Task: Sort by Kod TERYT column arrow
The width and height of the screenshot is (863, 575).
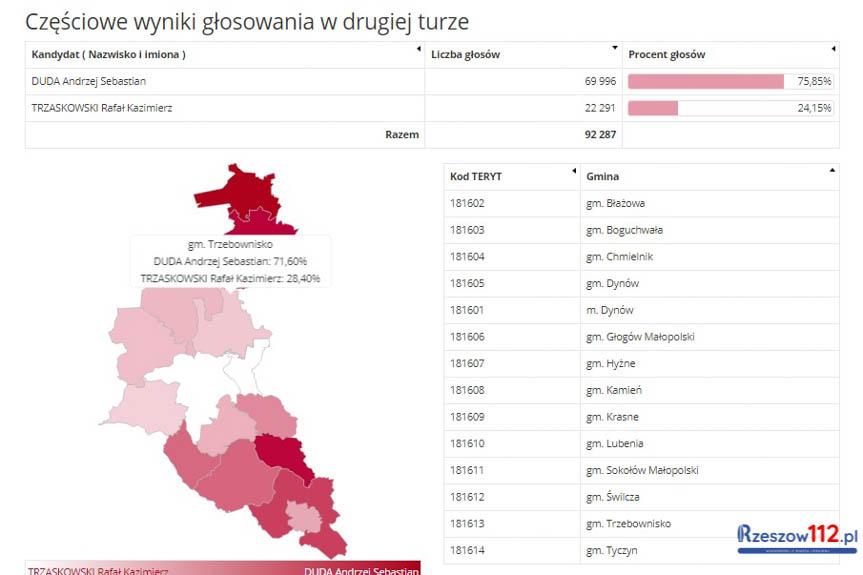Action: pyautogui.click(x=574, y=171)
